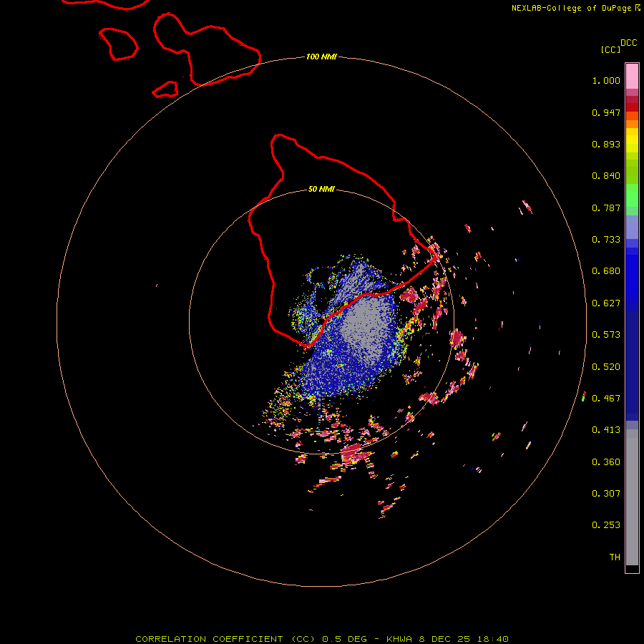
Task: Click the 8 DEC 25 date in footer
Action: [445, 639]
